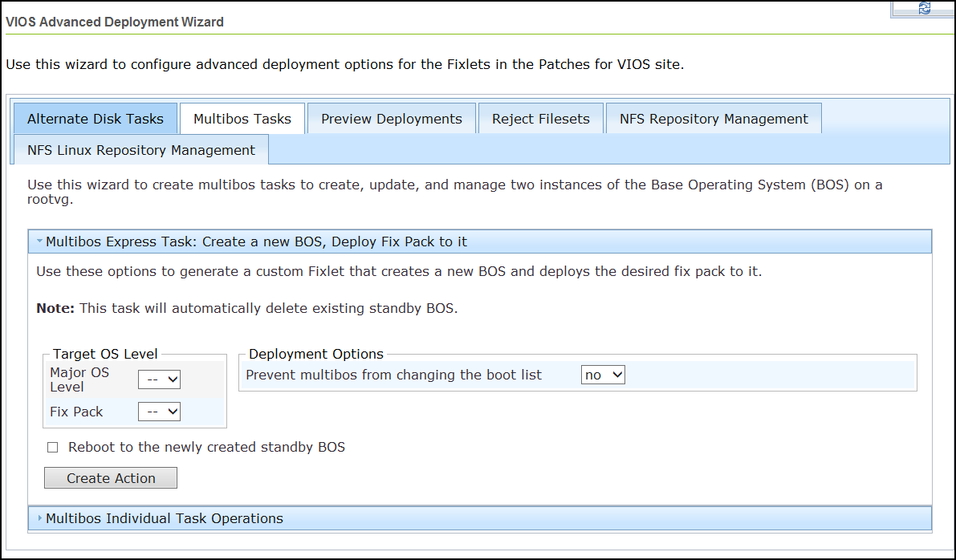Viewport: 956px width, 560px height.
Task: Click the VIOS Advanced Deployment Wizard title
Action: click(x=115, y=22)
